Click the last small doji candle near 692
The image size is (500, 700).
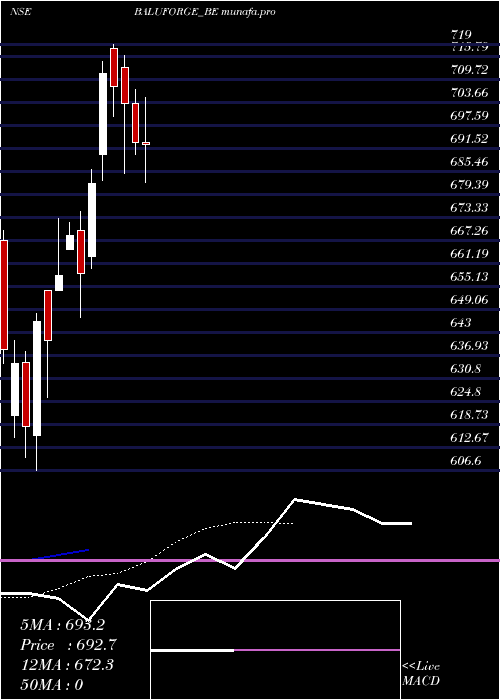[x=146, y=143]
